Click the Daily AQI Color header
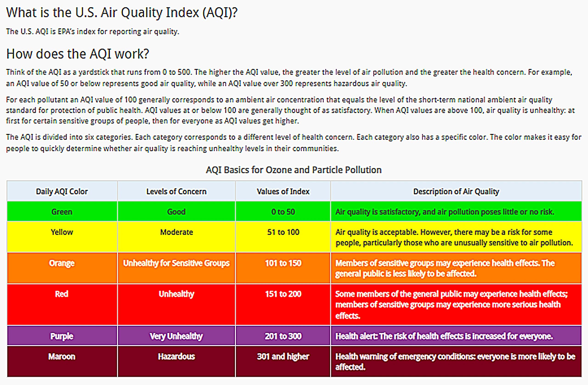 pyautogui.click(x=62, y=192)
